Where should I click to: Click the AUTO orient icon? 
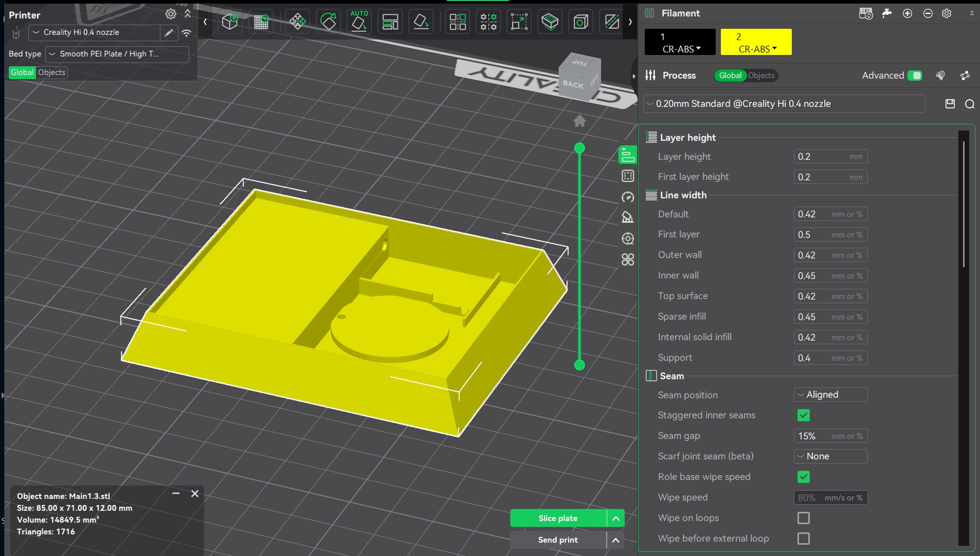(359, 21)
